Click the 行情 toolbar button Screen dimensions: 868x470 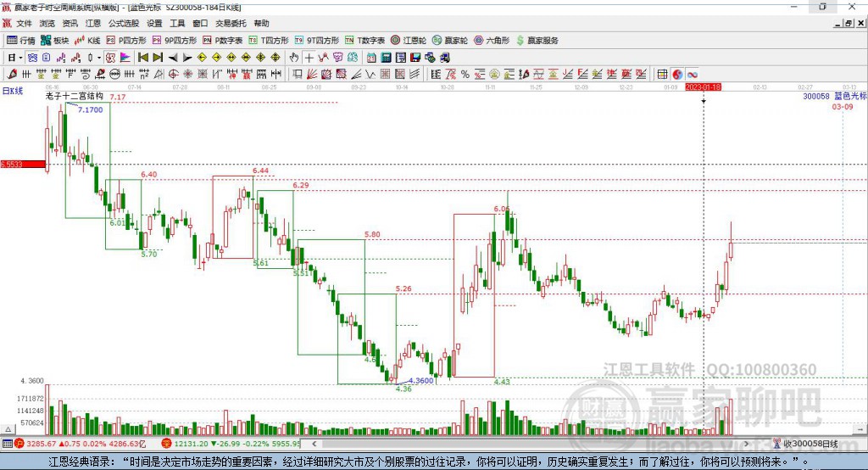21,41
